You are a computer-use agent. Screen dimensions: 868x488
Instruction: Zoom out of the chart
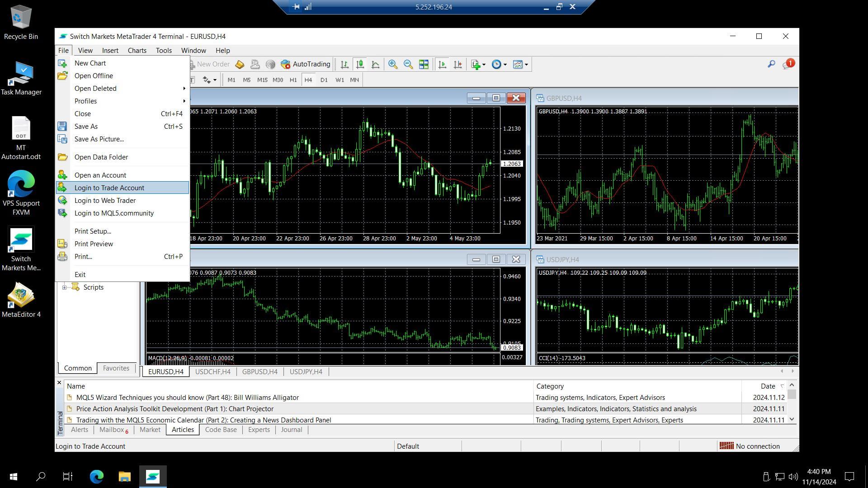(x=408, y=64)
